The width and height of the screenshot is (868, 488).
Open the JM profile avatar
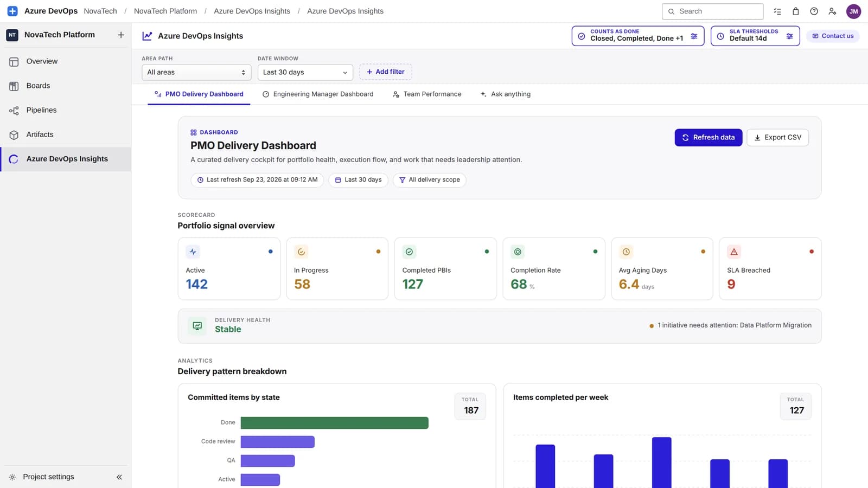pyautogui.click(x=854, y=11)
